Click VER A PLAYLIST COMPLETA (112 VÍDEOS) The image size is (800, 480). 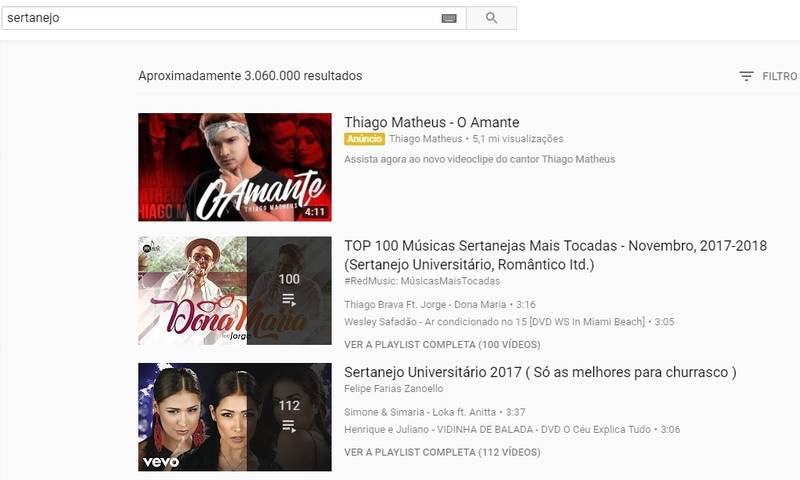442,452
